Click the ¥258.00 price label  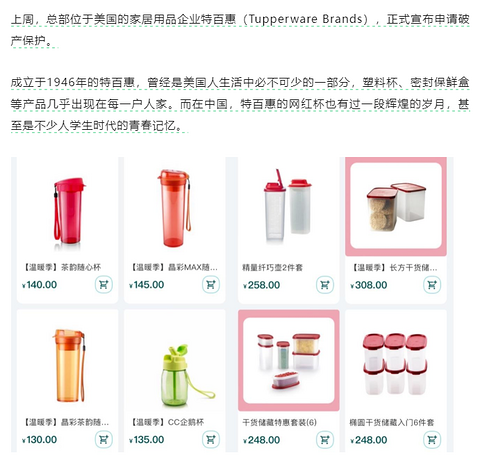click(x=262, y=285)
